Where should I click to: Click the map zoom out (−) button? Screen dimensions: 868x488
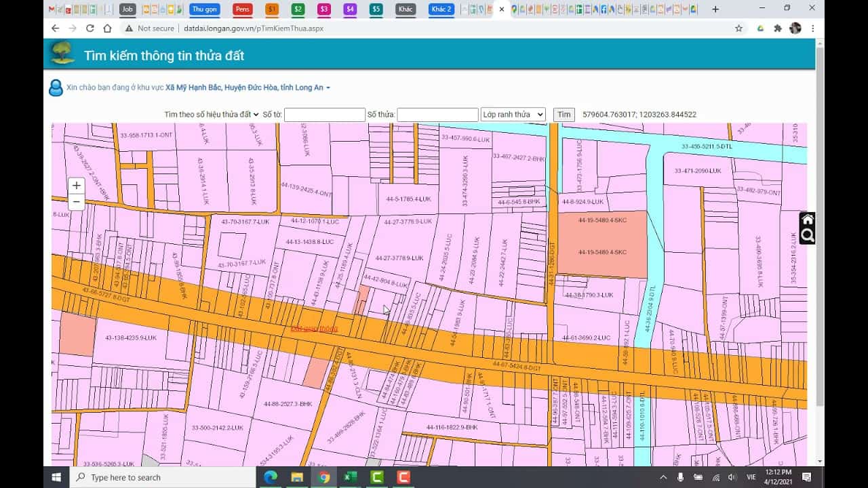click(x=77, y=201)
